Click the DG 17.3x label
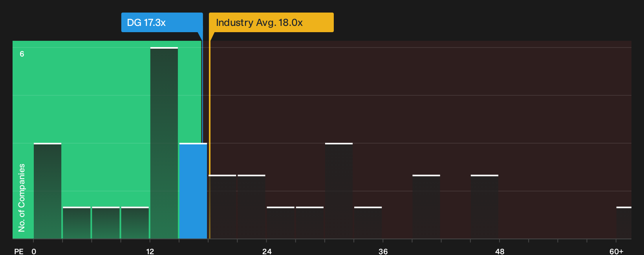This screenshot has height=255, width=644. 162,22
